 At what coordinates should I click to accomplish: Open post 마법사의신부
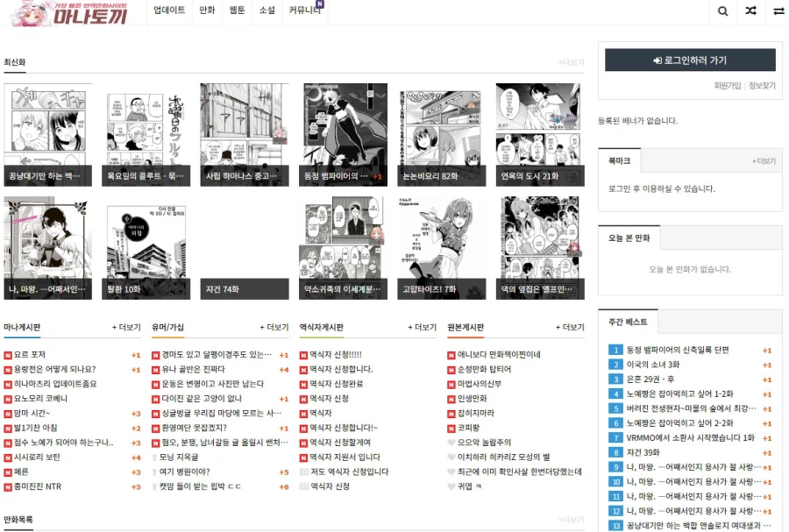479,384
